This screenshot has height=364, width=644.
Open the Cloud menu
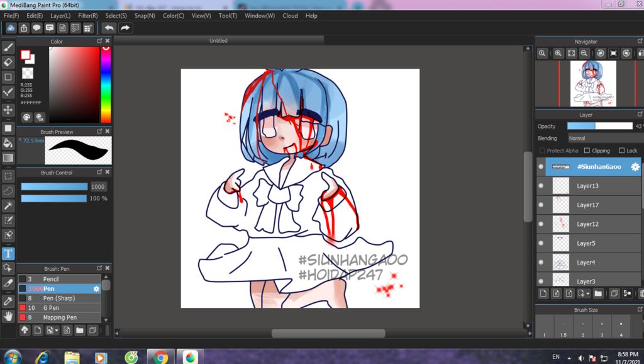290,16
